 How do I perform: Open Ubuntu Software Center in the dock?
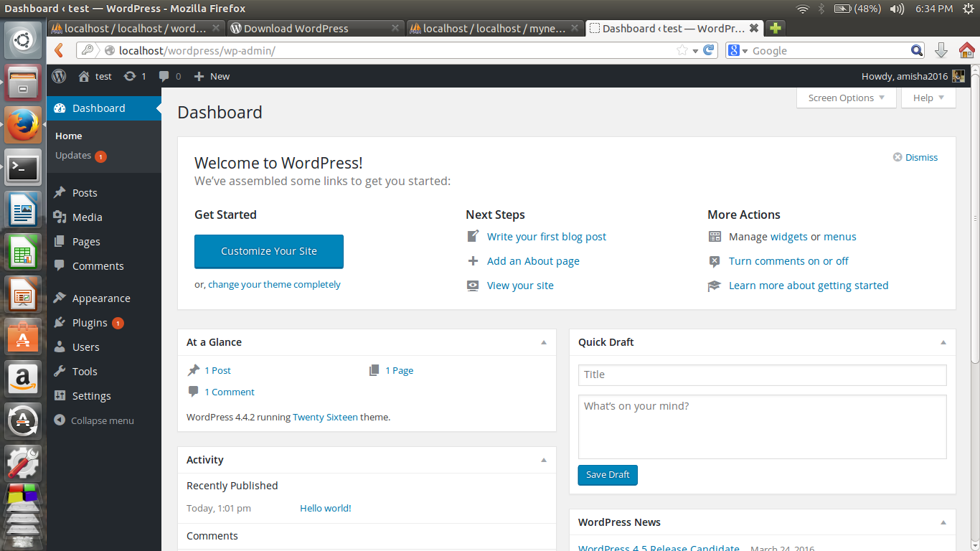tap(23, 336)
